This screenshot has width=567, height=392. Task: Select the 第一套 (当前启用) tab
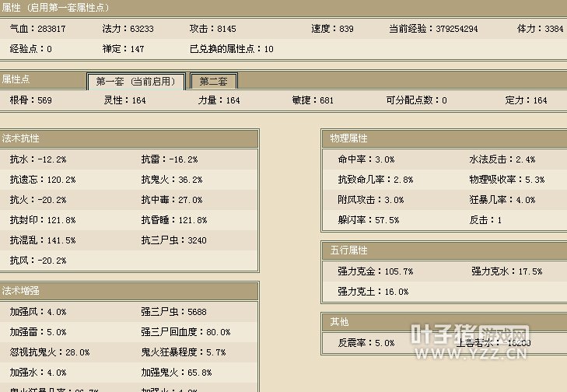(136, 82)
